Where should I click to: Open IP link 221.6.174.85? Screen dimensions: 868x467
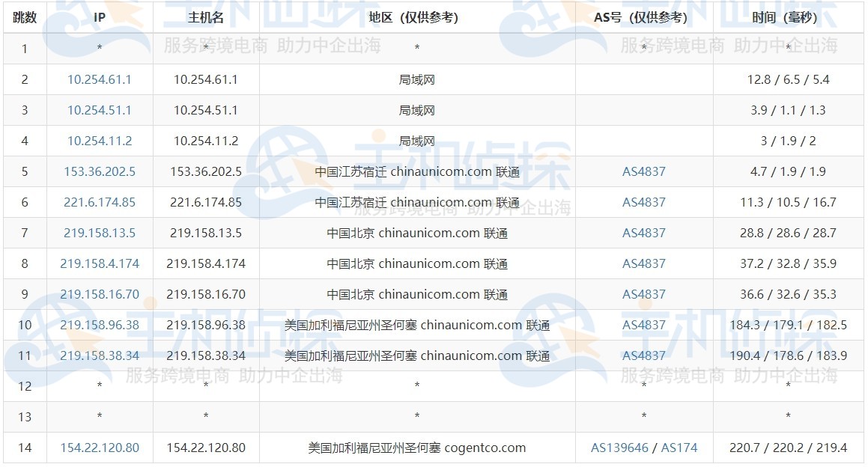100,203
